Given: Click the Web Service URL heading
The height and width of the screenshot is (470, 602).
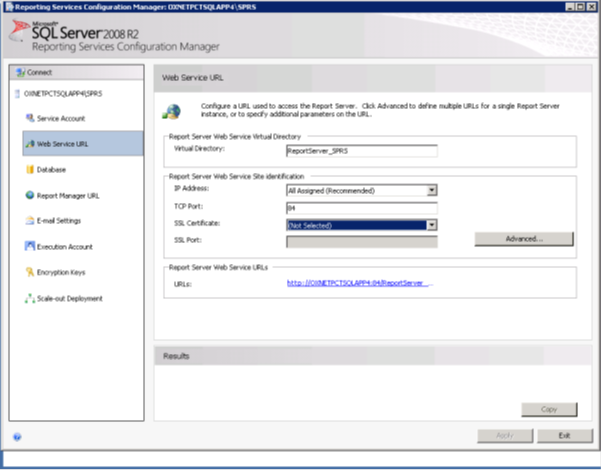Looking at the screenshot, I should point(192,78).
